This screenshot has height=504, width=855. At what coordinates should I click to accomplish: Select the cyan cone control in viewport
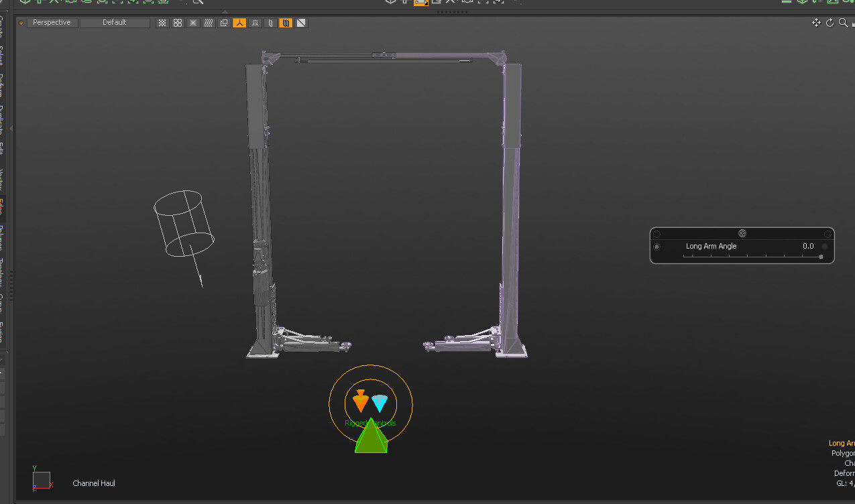point(380,403)
